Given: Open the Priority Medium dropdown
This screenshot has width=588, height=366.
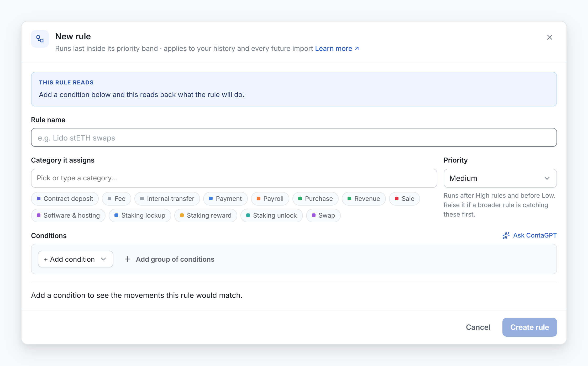Looking at the screenshot, I should (500, 178).
